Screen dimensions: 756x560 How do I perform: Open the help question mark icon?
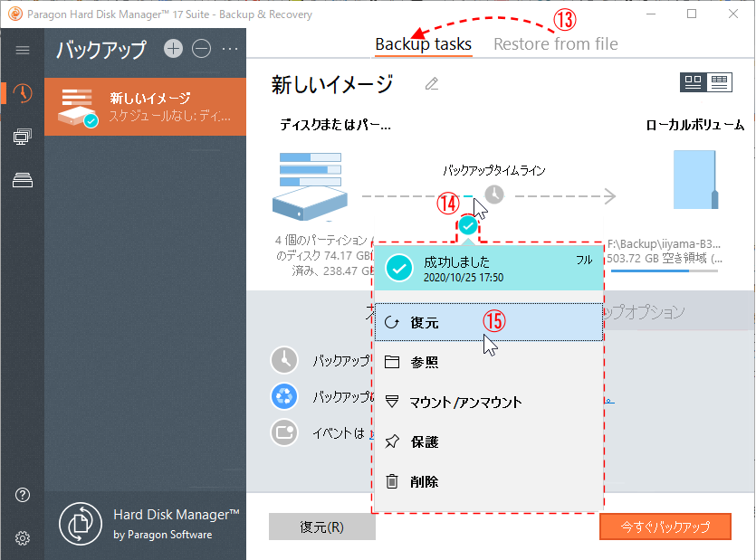coord(23,495)
